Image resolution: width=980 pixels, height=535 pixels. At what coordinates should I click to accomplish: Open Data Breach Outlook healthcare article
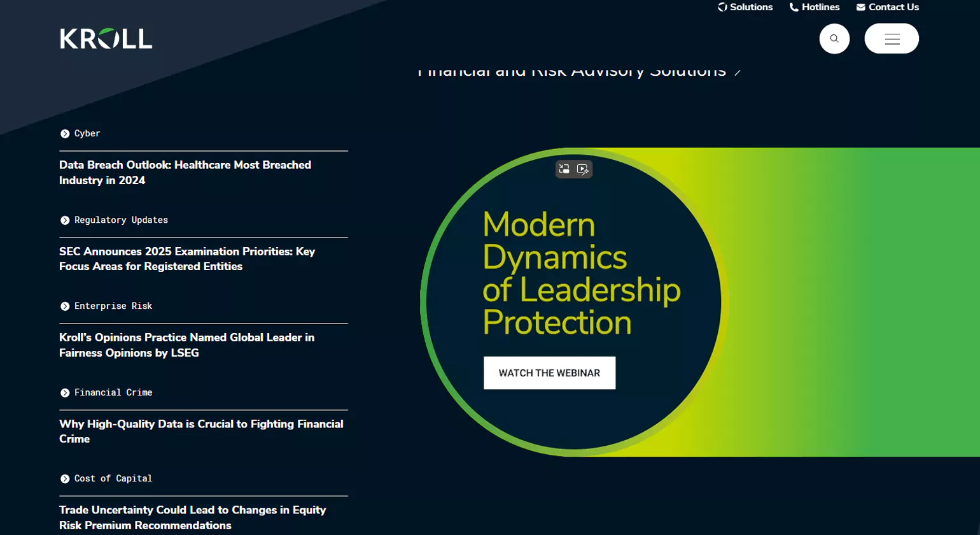(185, 173)
